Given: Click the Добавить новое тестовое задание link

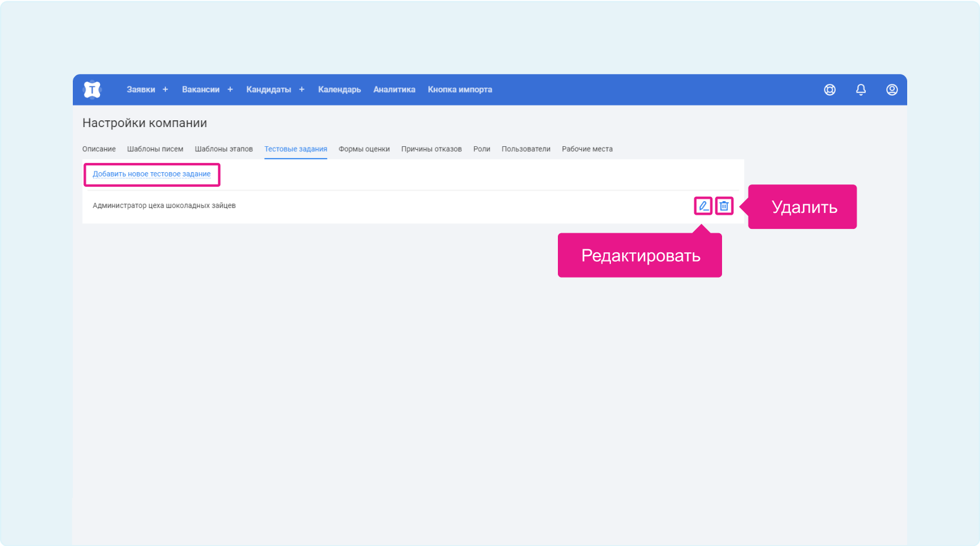Looking at the screenshot, I should pyautogui.click(x=152, y=174).
